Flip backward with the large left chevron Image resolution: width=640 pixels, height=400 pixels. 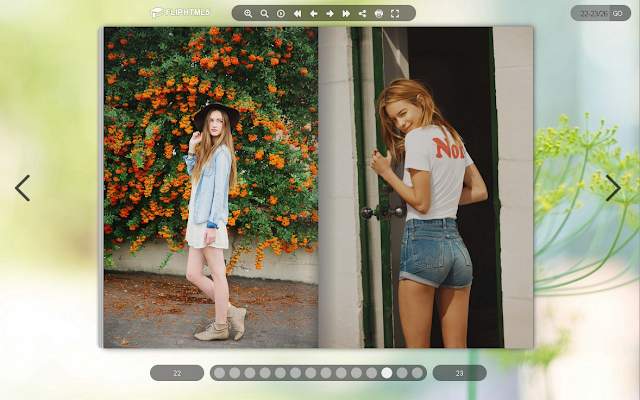22,188
